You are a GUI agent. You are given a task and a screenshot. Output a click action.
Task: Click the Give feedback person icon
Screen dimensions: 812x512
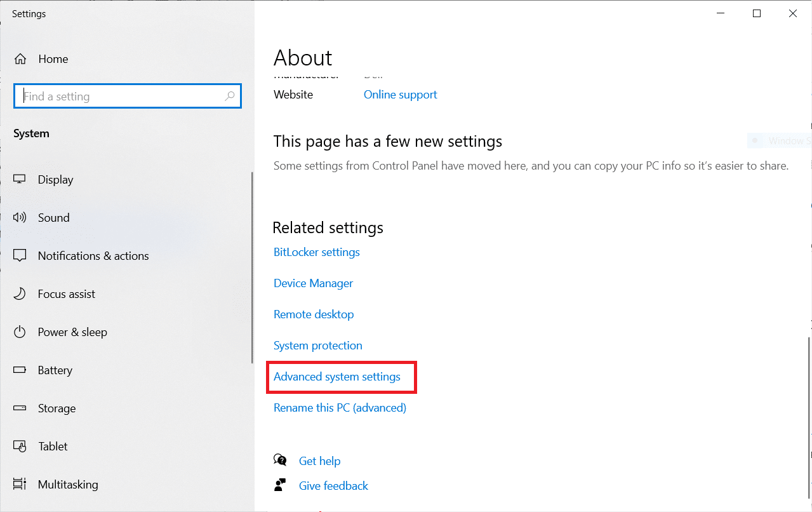[x=280, y=485]
